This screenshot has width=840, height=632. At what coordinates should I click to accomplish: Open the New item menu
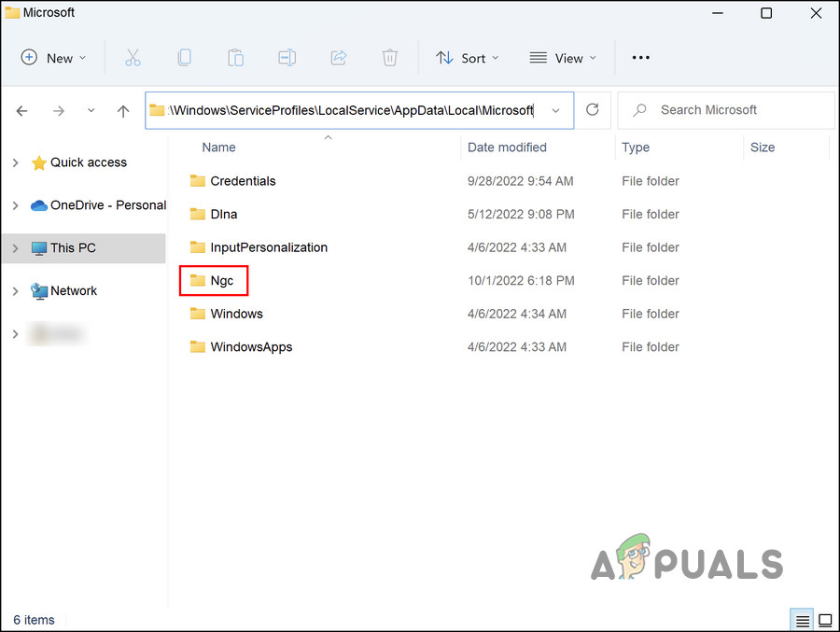(x=53, y=58)
